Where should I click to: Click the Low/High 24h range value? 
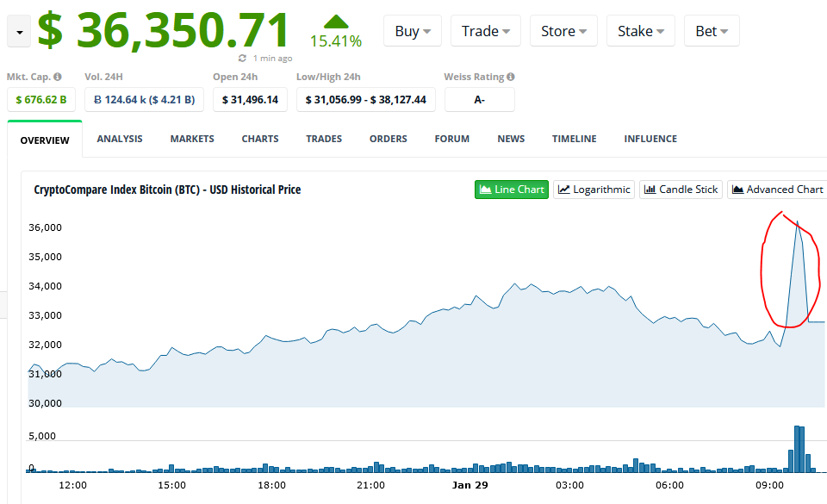[x=366, y=100]
